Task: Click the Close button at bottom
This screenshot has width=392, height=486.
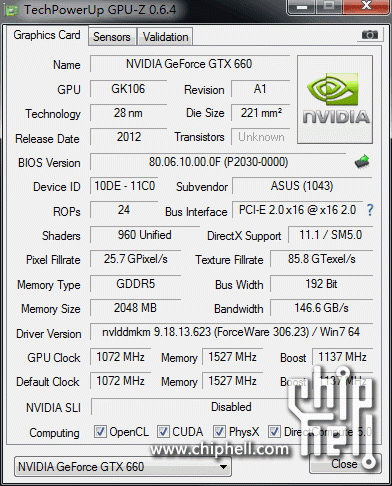Action: pos(345,464)
